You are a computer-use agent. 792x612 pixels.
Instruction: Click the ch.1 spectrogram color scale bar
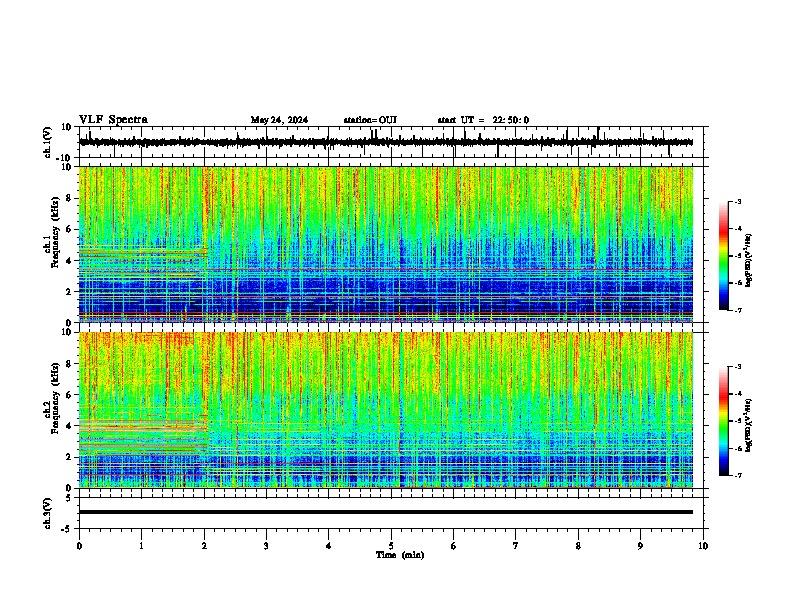point(724,255)
